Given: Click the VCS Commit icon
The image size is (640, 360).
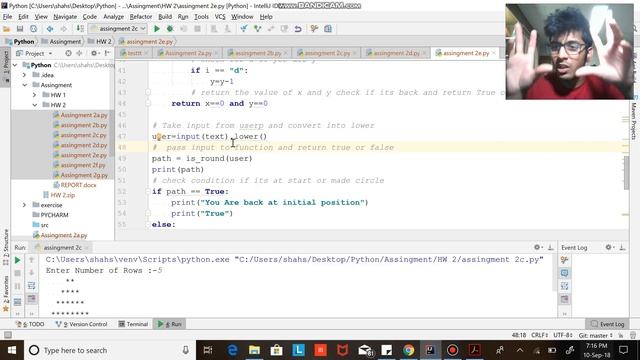Looking at the screenshot, I should coord(257,29).
